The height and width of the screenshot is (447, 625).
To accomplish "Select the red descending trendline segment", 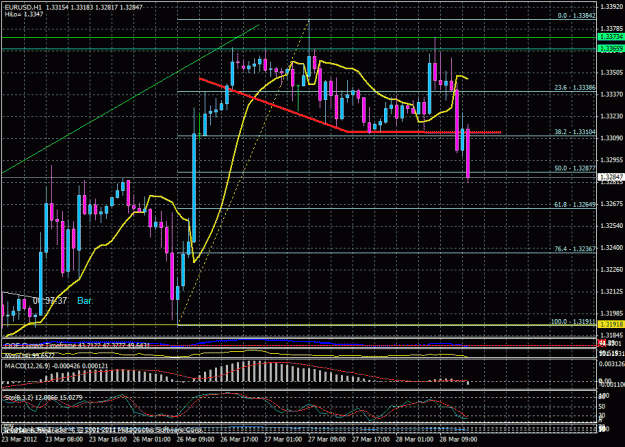I will [x=273, y=106].
